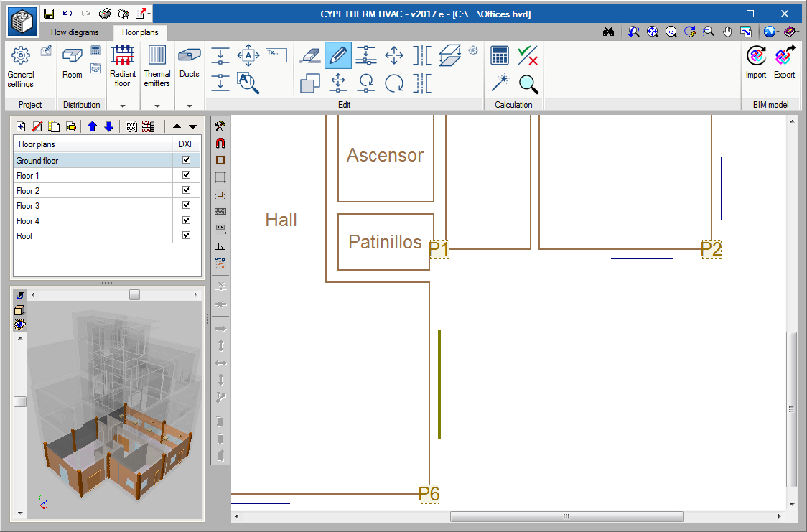Expand the Thermal emitters dropdown arrow

click(x=157, y=106)
